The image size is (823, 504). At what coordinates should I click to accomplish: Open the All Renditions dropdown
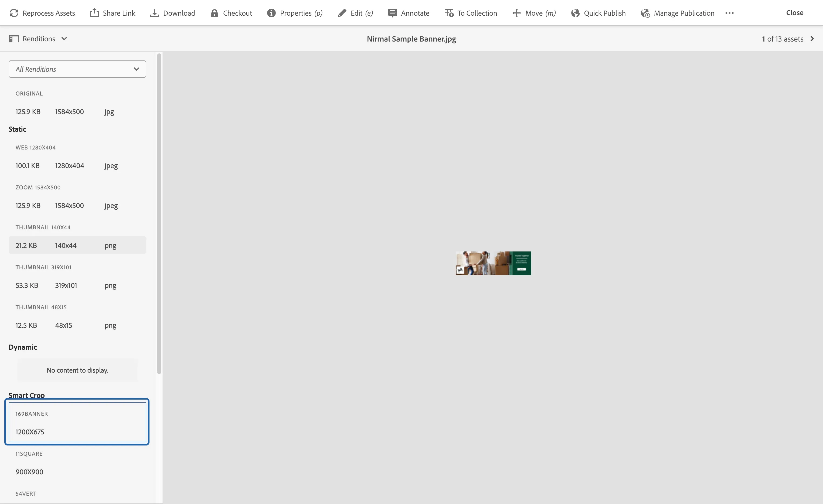tap(77, 69)
